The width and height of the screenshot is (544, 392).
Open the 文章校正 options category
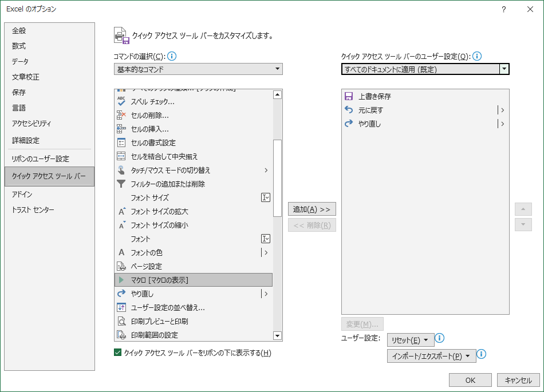49,77
